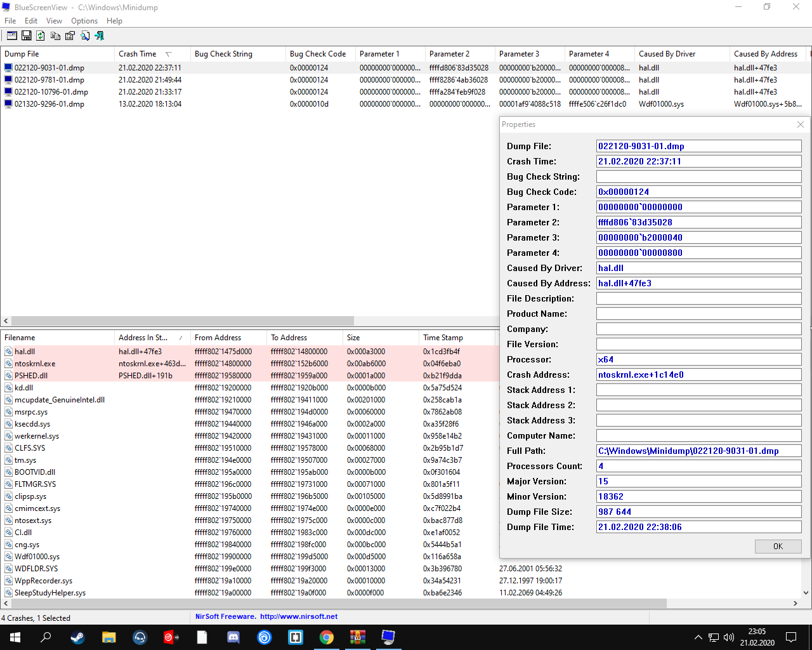Viewport: 812px width, 650px height.
Task: Open the View menu
Action: (54, 21)
